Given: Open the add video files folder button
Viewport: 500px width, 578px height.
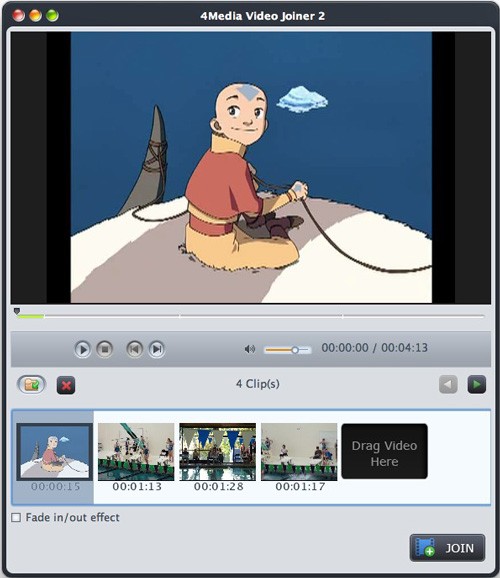Looking at the screenshot, I should pyautogui.click(x=32, y=385).
